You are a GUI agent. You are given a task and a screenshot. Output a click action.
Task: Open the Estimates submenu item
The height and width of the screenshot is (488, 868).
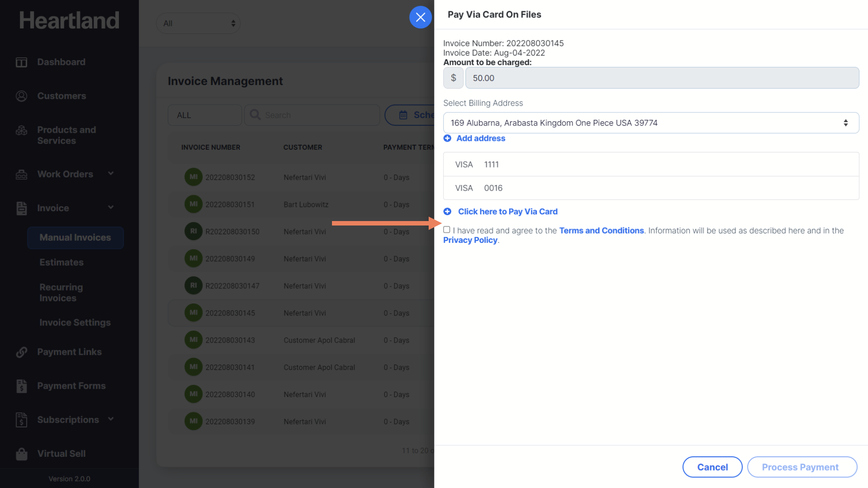coord(61,262)
